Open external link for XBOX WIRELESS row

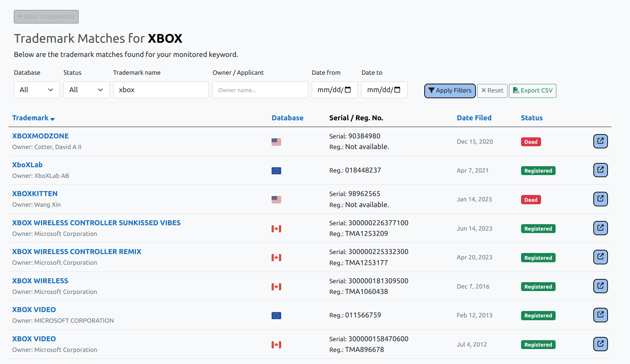[600, 286]
